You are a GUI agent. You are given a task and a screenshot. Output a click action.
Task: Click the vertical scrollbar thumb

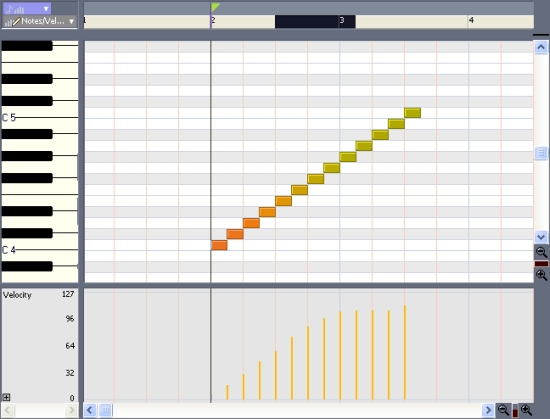tap(541, 153)
